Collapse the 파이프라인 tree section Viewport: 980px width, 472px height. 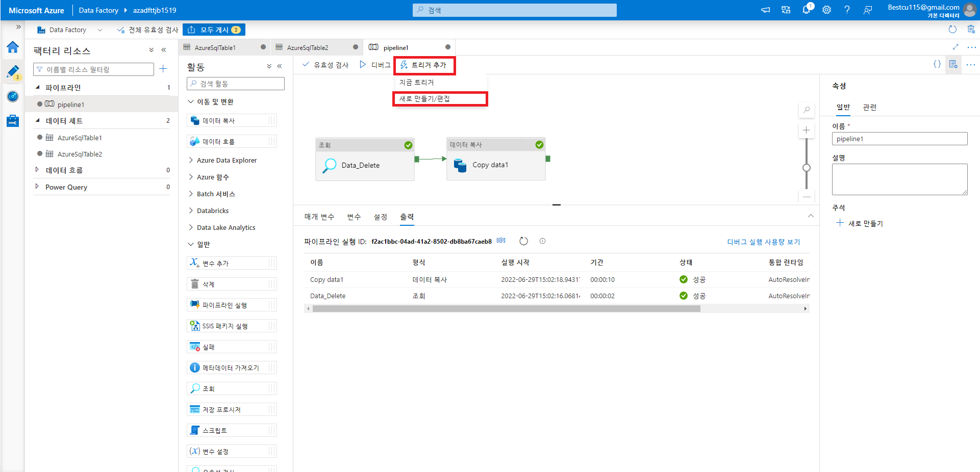pos(38,87)
